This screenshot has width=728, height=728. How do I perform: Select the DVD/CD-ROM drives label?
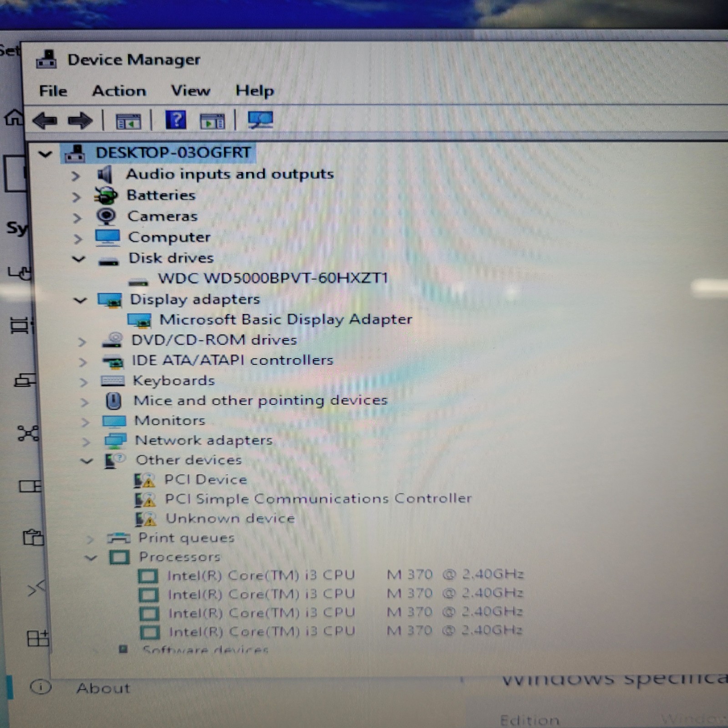coord(214,340)
